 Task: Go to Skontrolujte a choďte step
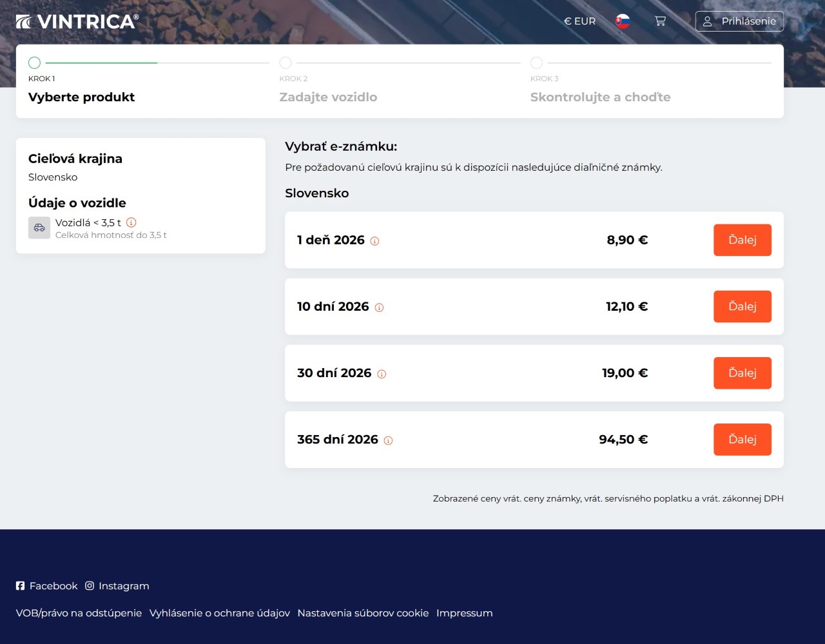(x=600, y=97)
